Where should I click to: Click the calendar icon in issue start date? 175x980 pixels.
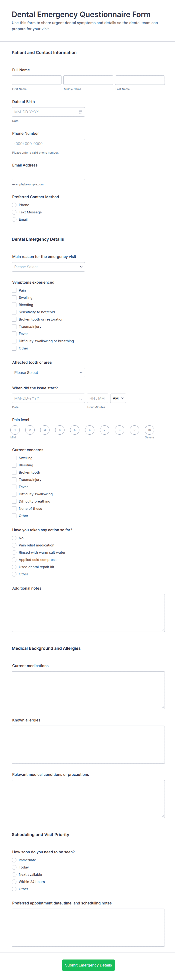pos(80,398)
